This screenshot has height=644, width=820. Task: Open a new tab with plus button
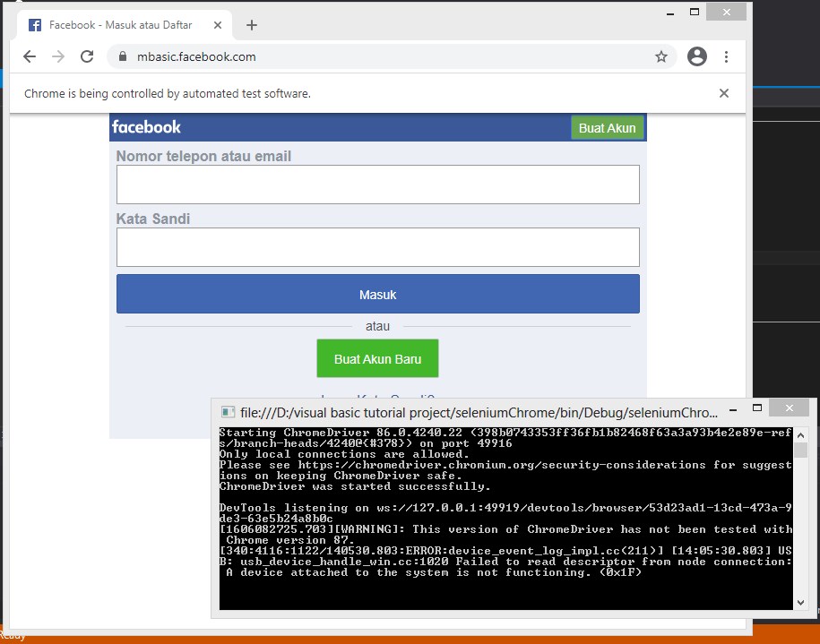(252, 25)
